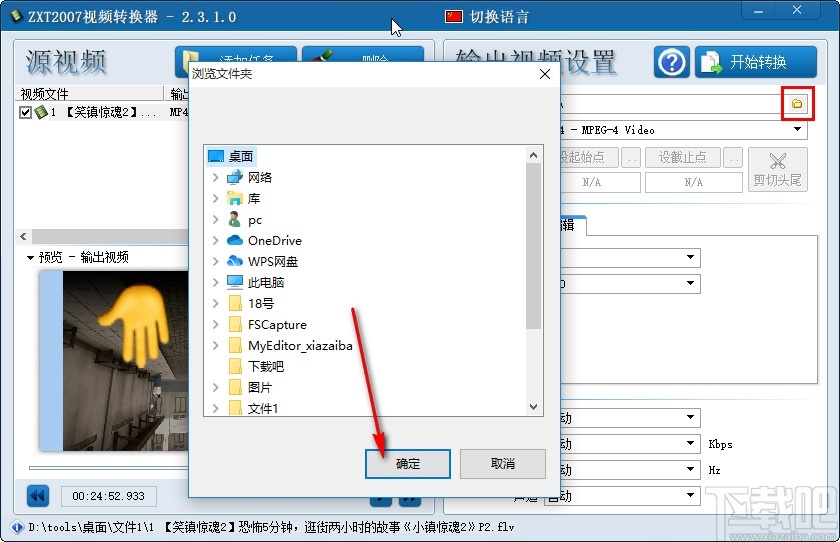Select the 此电脑 computer icon
The image size is (840, 542).
[235, 282]
